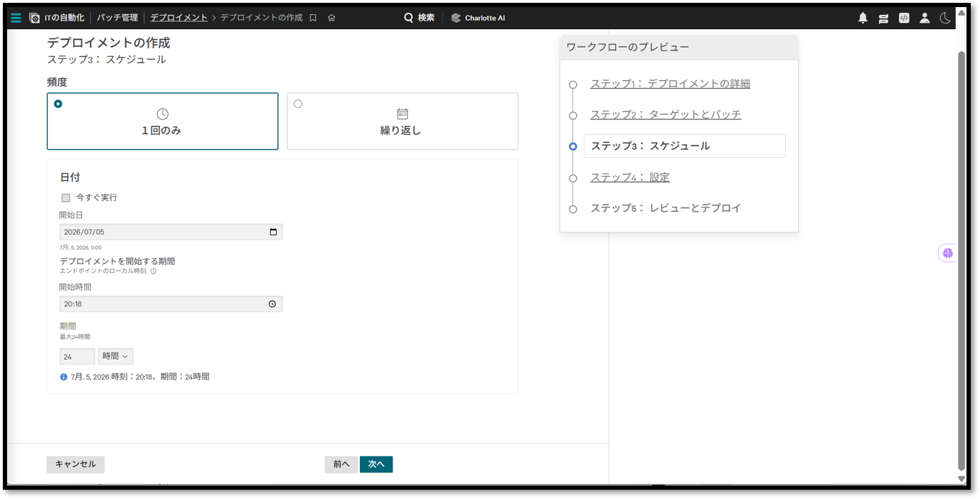The image size is (980, 499).
Task: Go to ステップ4: 設定
Action: pos(630,178)
